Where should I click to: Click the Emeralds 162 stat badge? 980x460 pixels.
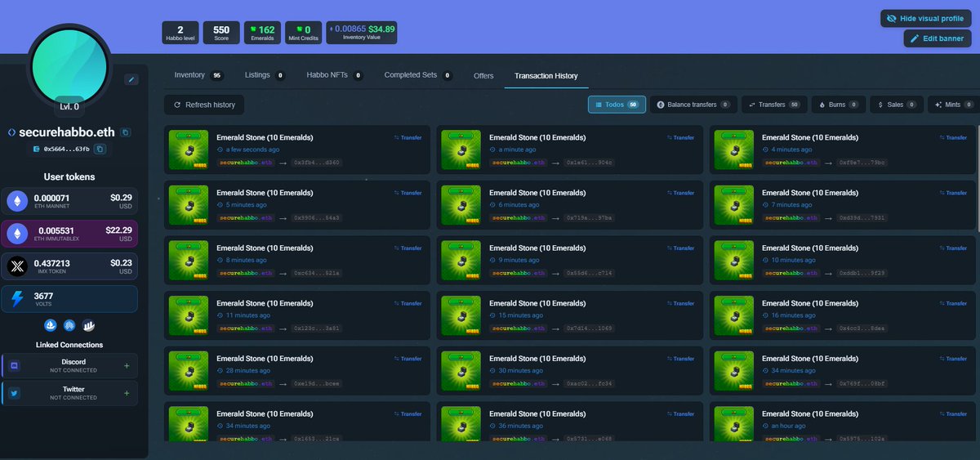click(262, 33)
